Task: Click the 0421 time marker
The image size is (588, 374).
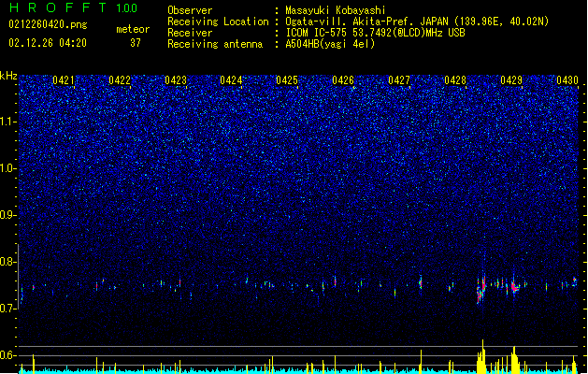Action: coord(64,80)
